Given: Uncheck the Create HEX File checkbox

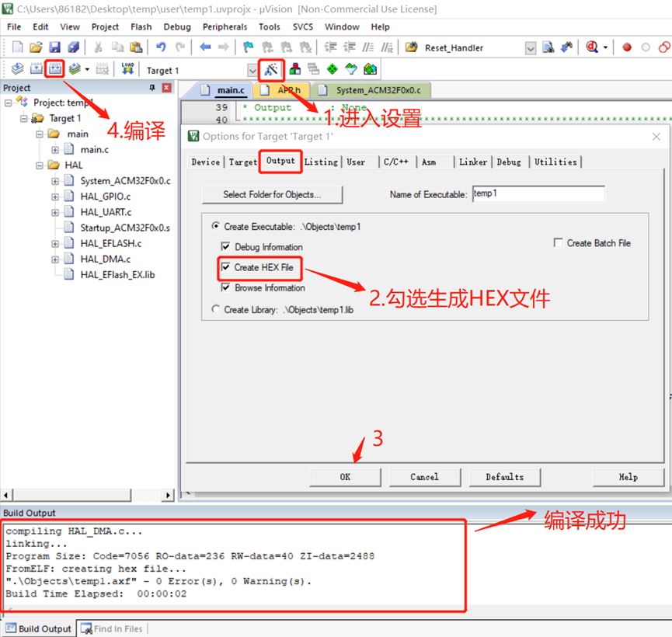Looking at the screenshot, I should tap(226, 267).
